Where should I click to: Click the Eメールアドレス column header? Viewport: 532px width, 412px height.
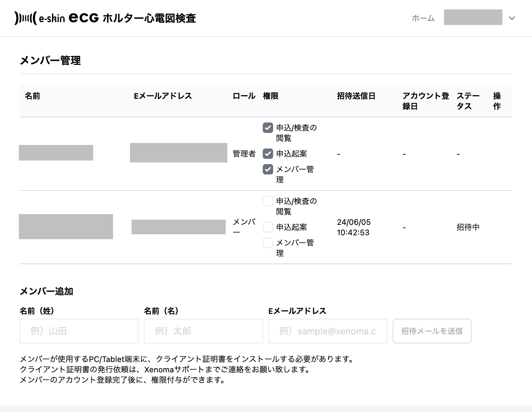pyautogui.click(x=163, y=96)
